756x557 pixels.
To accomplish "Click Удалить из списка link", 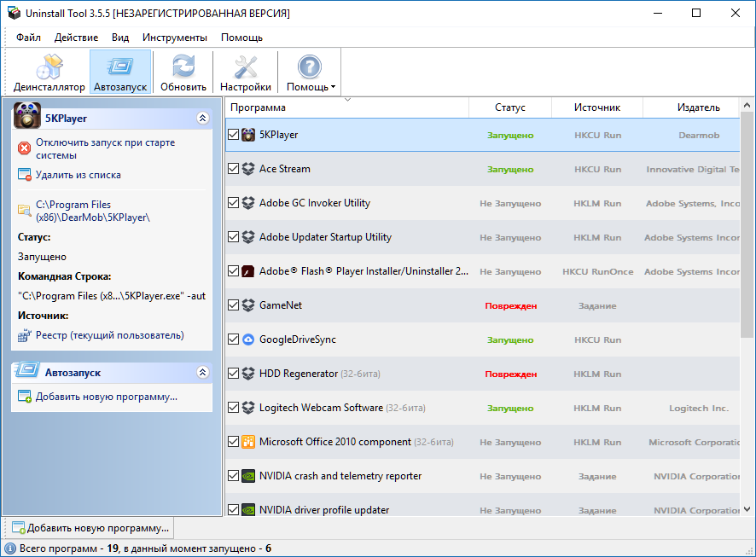I will [x=78, y=175].
